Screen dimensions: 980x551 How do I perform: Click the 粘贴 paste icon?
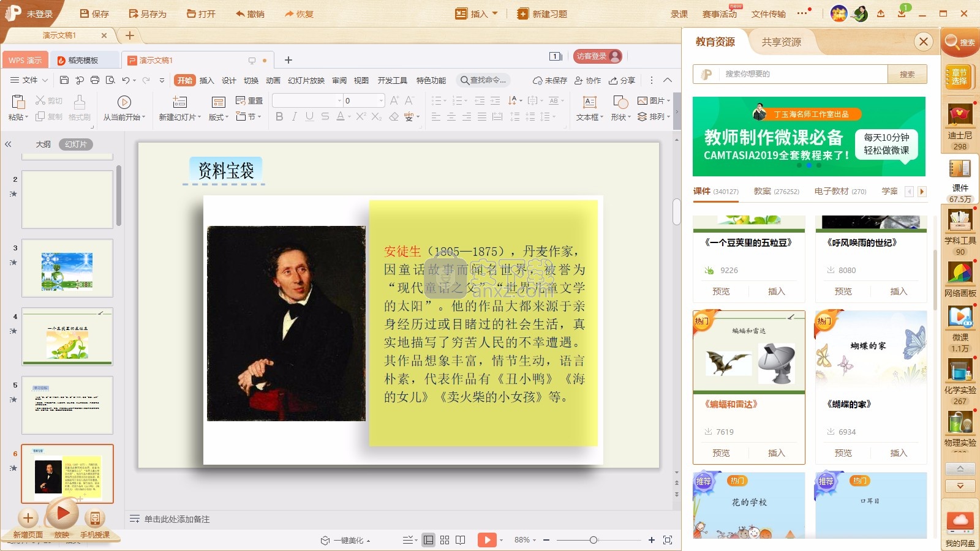(x=18, y=102)
